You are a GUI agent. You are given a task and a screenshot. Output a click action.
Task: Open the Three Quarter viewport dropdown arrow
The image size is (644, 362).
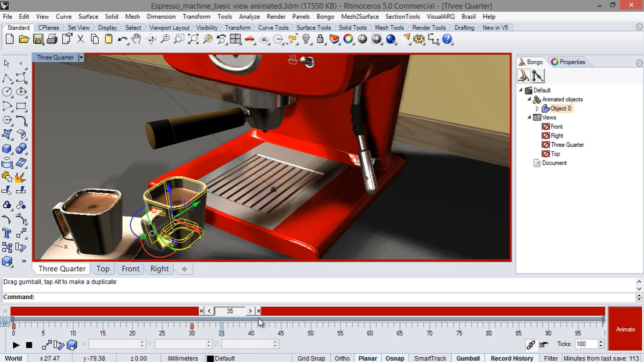tap(81, 58)
